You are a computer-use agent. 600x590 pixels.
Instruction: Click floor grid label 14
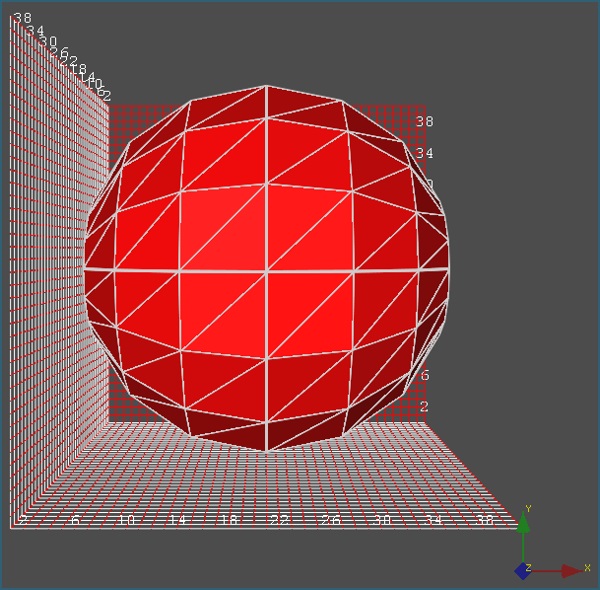point(177,521)
